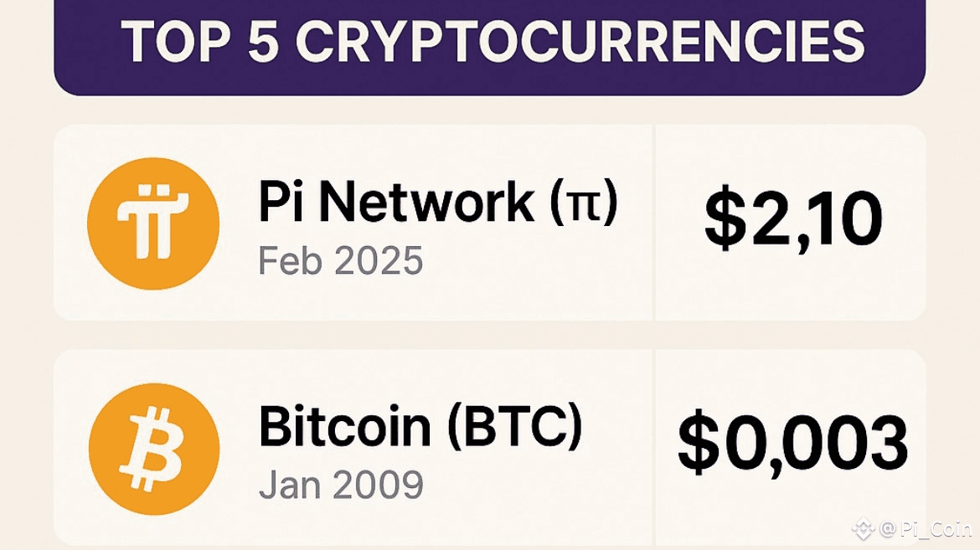Click the divider line in Bitcoin row

[653, 448]
